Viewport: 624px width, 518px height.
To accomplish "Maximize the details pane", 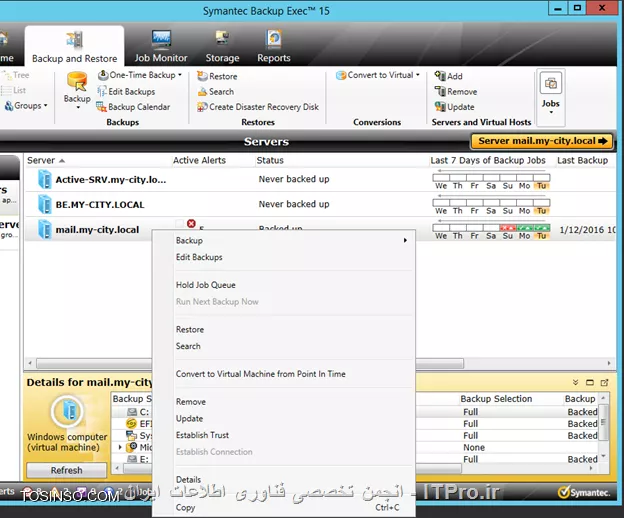I will (x=590, y=382).
